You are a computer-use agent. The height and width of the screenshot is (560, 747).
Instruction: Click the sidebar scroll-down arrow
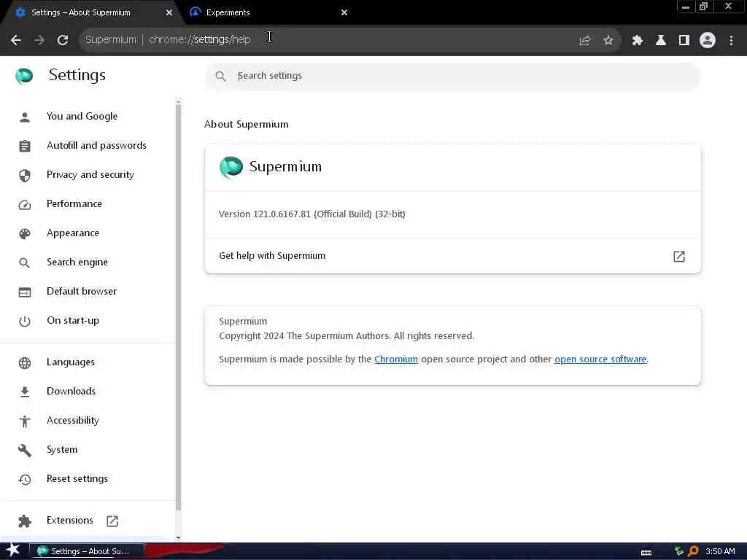178,538
